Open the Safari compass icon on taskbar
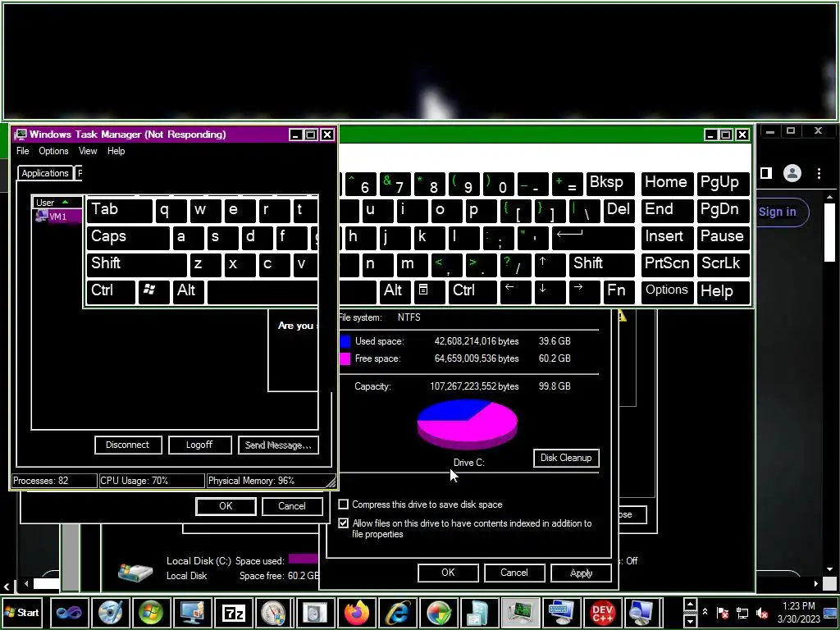Viewport: 840px width, 630px height. (x=274, y=612)
